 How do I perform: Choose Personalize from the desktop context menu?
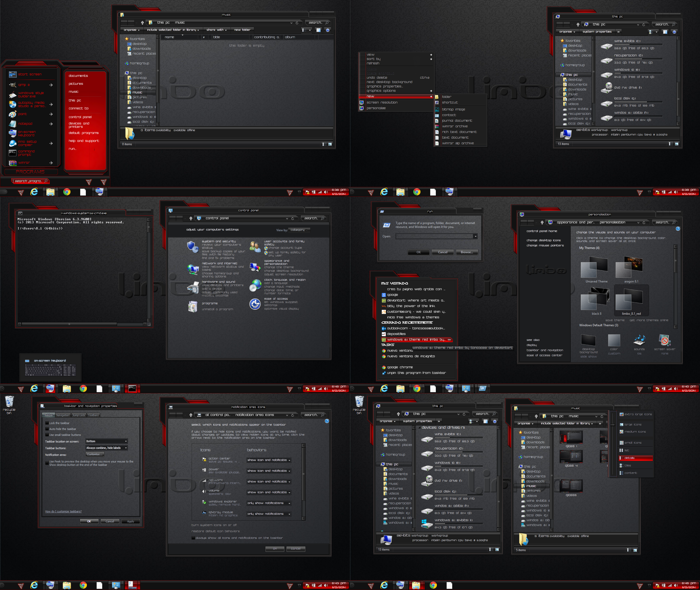click(376, 108)
